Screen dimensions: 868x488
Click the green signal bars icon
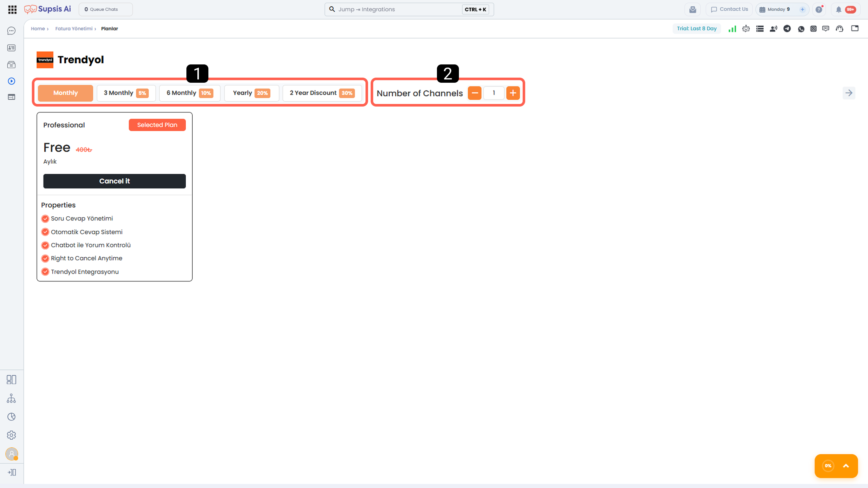pyautogui.click(x=732, y=29)
